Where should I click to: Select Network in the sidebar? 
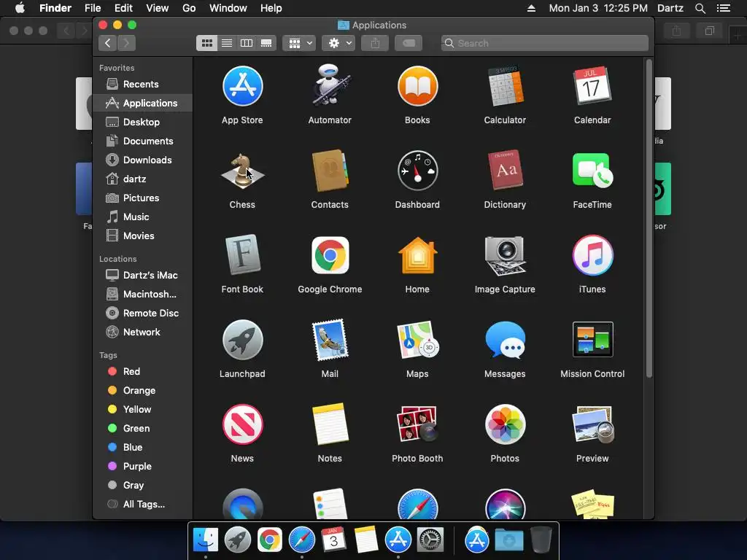pos(143,332)
